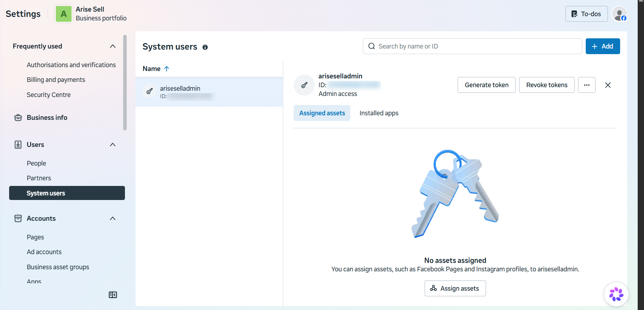Click the Revoke tokens button
The image size is (644, 310).
pos(547,85)
